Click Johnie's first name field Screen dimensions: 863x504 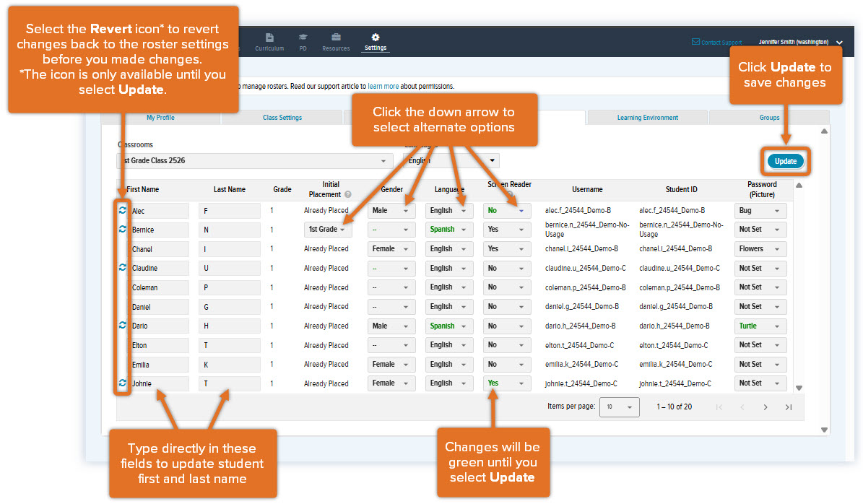click(x=158, y=383)
